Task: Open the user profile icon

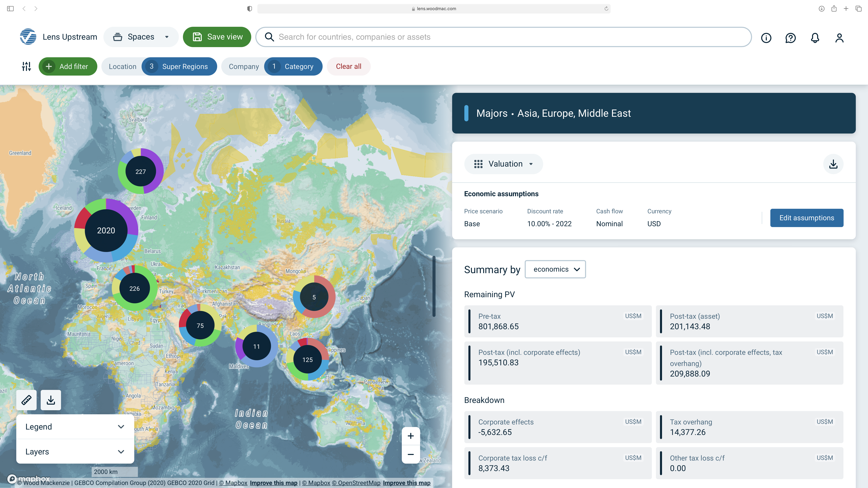Action: point(839,38)
